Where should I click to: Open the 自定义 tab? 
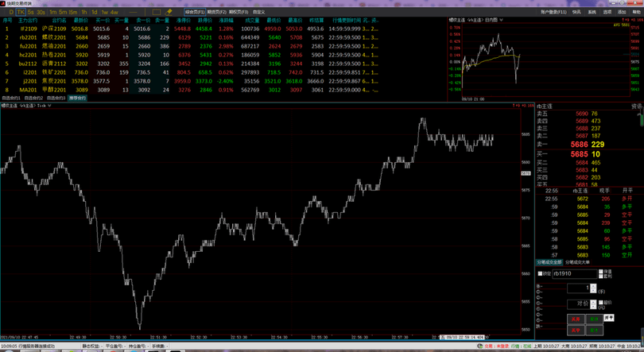pos(258,12)
